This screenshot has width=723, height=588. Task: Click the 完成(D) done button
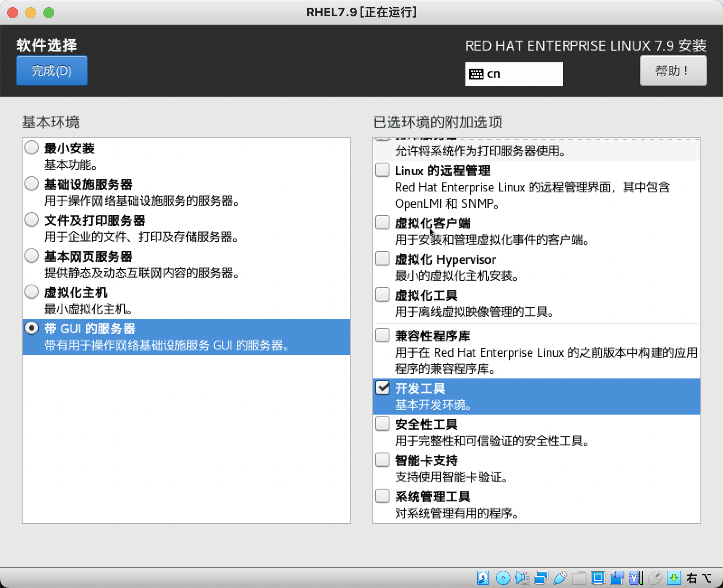[52, 70]
